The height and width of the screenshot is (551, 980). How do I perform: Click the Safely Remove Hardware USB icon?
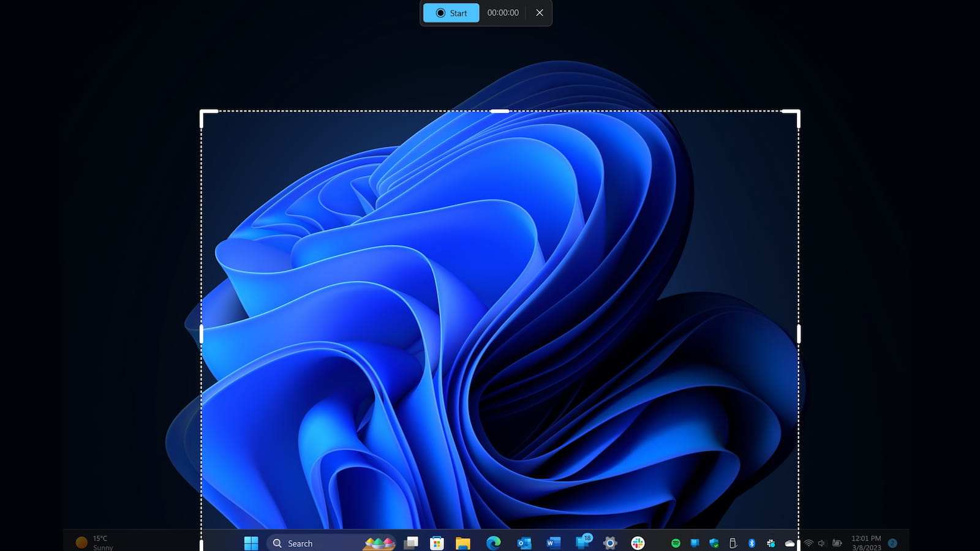tap(733, 543)
